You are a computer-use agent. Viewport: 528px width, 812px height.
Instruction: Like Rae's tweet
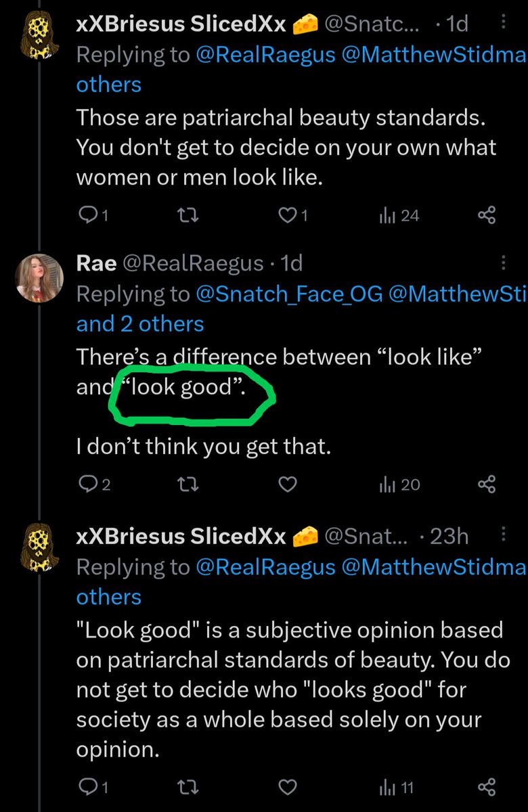coord(288,484)
